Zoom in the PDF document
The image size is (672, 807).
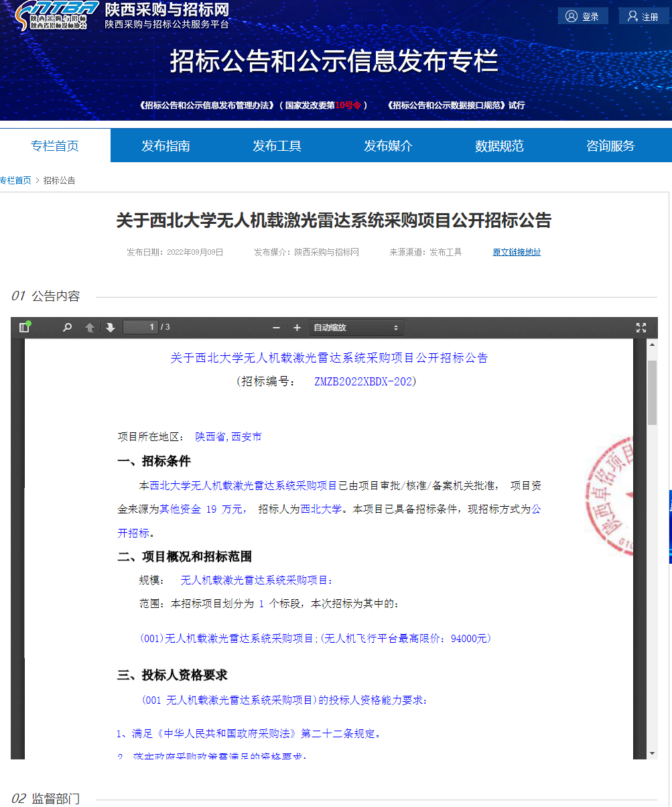click(x=297, y=328)
